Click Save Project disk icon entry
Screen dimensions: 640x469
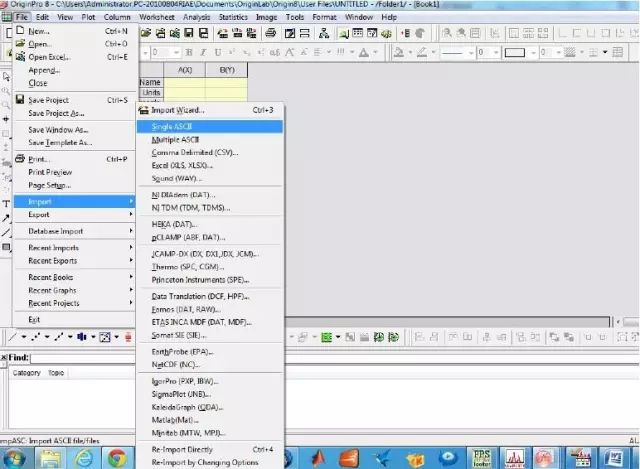[20, 100]
